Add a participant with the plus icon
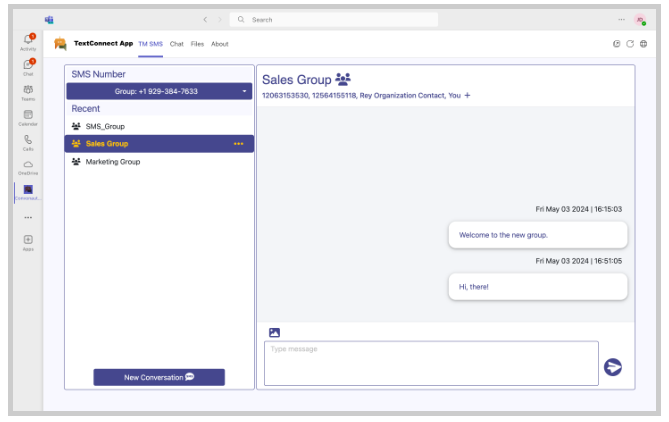The image size is (669, 422). point(467,95)
